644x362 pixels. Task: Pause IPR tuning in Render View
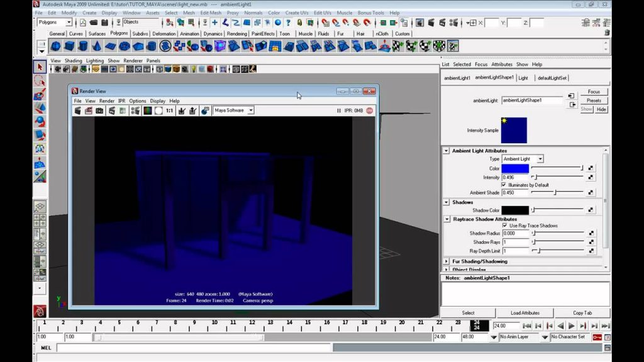click(x=339, y=111)
